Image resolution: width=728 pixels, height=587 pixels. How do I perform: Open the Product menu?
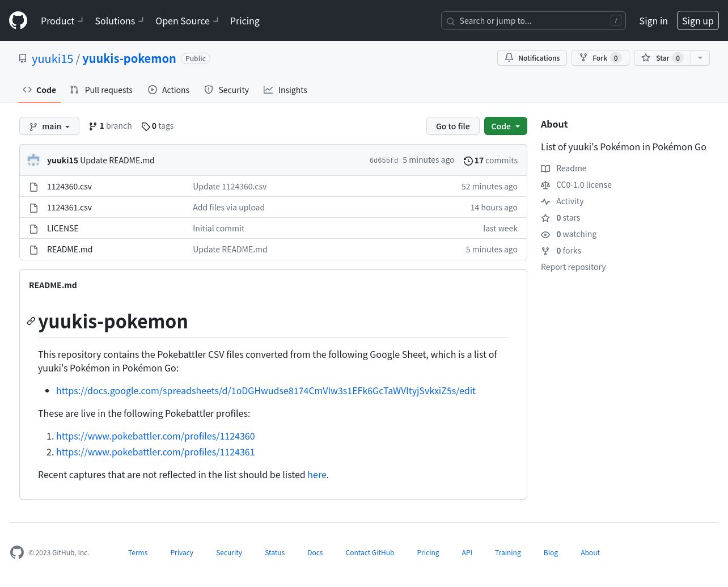click(x=62, y=21)
